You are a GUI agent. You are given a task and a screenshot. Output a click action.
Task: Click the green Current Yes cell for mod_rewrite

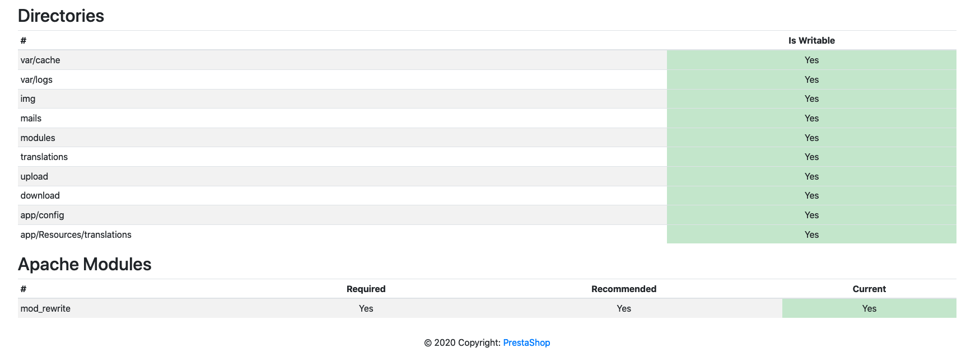[869, 308]
